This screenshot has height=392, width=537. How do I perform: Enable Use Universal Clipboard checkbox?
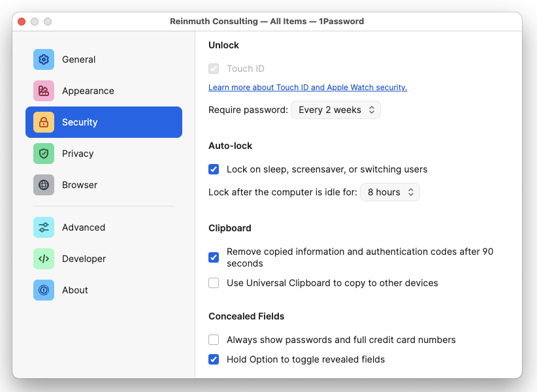pyautogui.click(x=214, y=283)
